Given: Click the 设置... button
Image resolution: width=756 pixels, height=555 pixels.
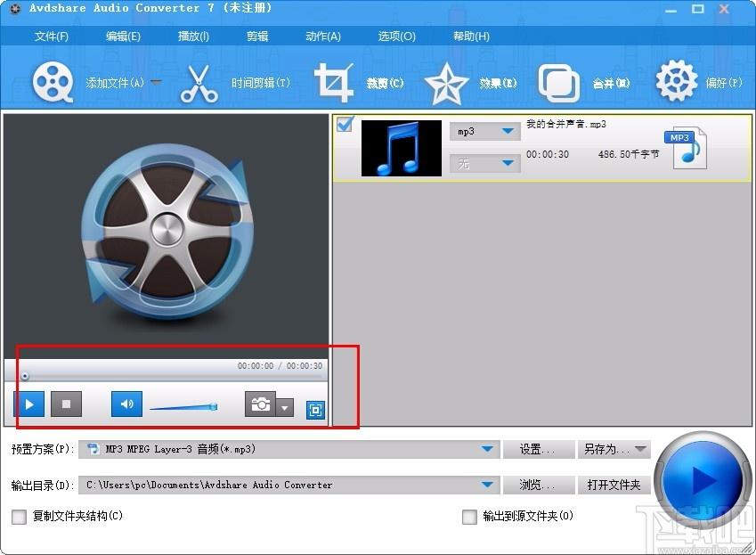Looking at the screenshot, I should pyautogui.click(x=539, y=449).
